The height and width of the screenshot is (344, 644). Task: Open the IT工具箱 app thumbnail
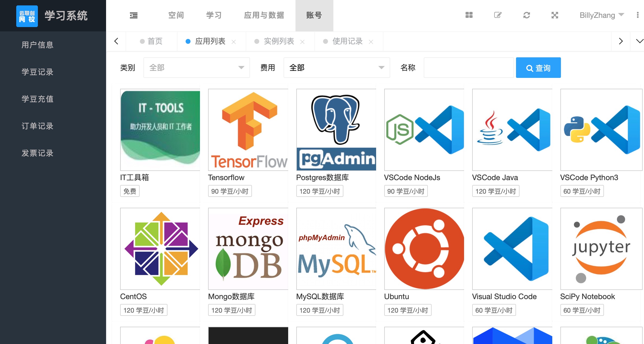[x=160, y=130]
